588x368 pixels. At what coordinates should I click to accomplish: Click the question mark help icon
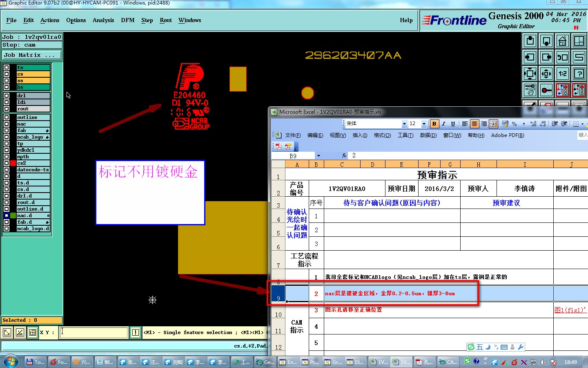[579, 74]
